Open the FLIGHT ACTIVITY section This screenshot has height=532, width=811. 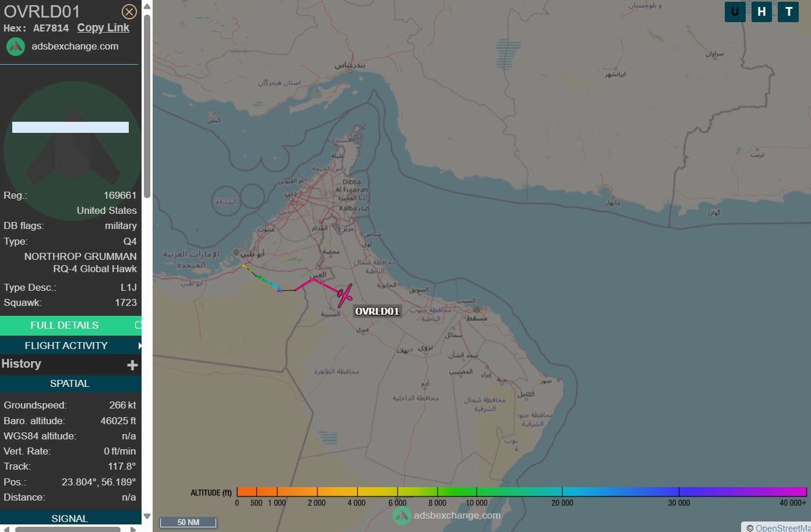click(66, 346)
